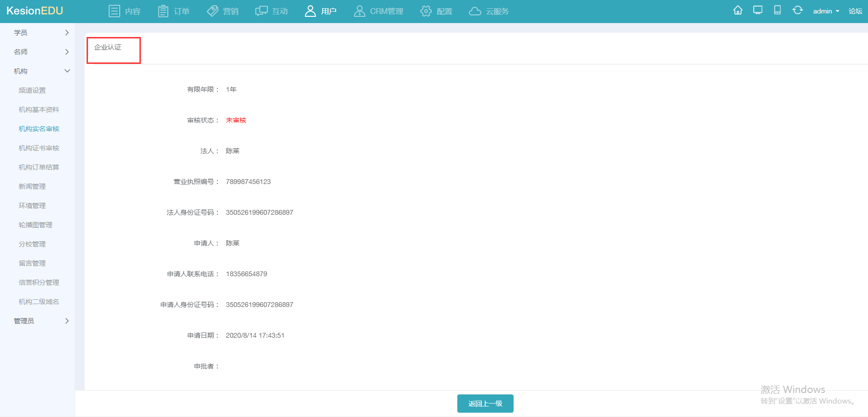Collapse the 机构 sidebar group
The image size is (868, 417).
[41, 71]
